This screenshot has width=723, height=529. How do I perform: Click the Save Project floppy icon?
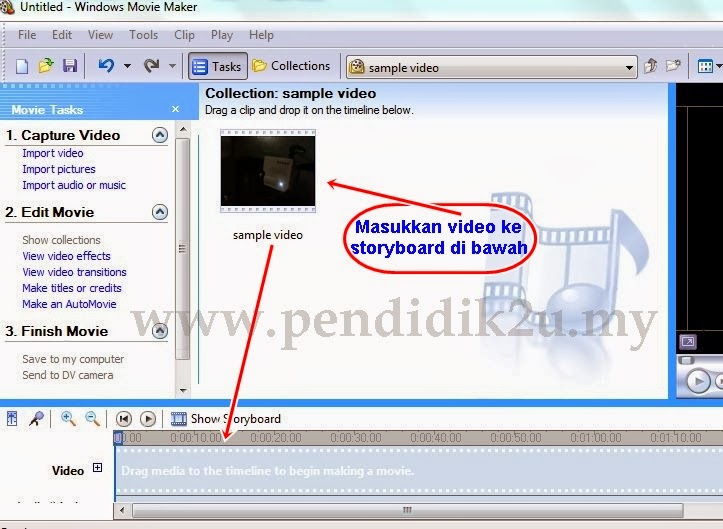point(70,65)
